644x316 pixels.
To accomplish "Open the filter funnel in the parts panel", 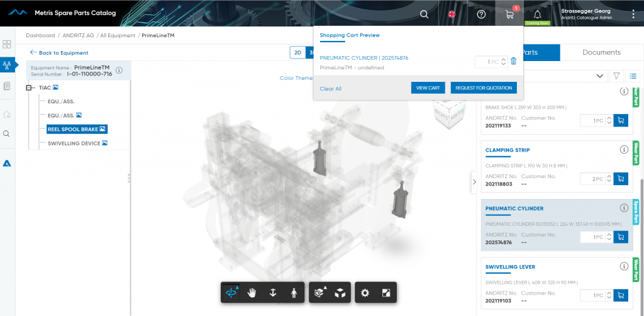I will point(616,76).
